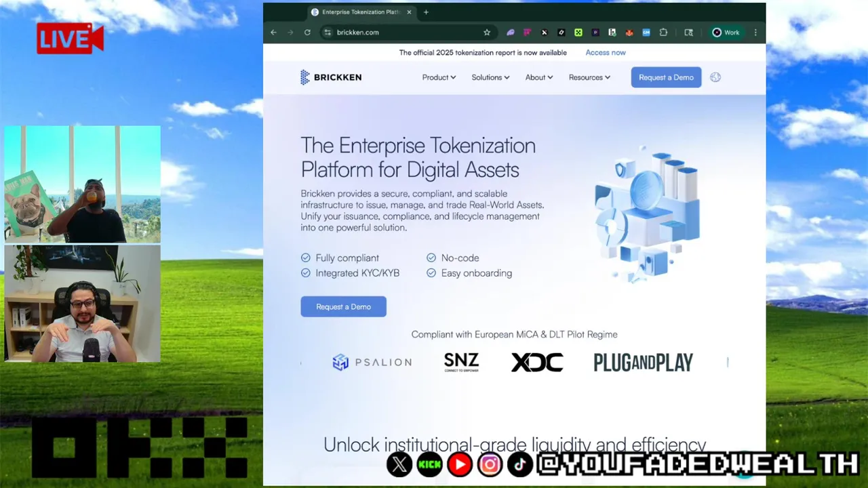Open site information icon in address bar

328,33
